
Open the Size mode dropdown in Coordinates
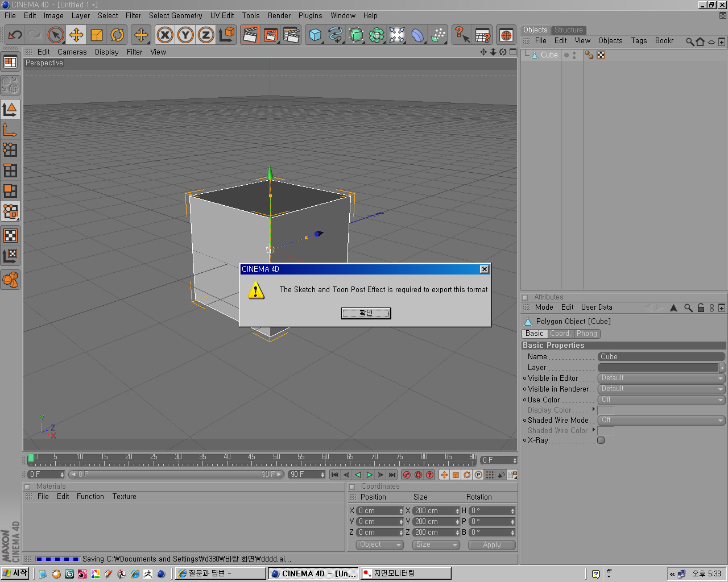[436, 544]
